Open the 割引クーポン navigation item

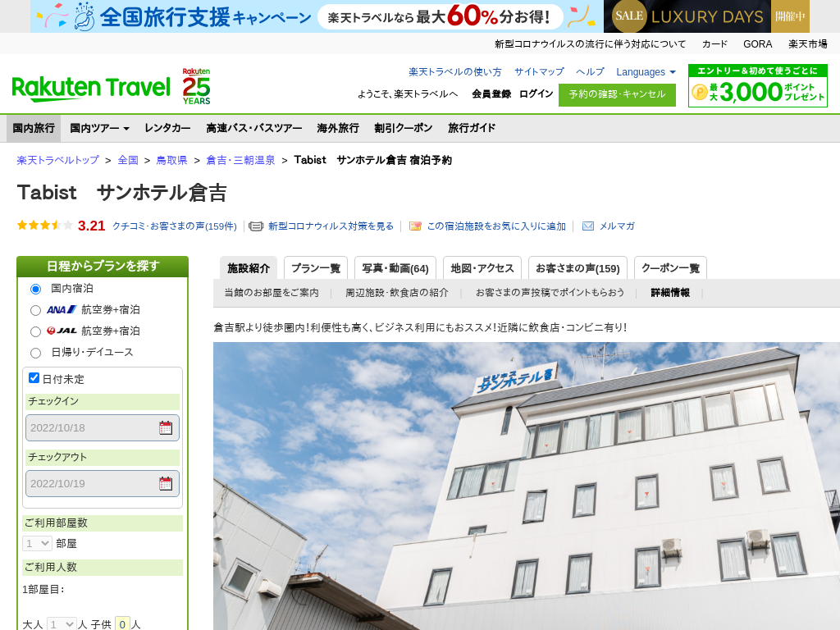(x=404, y=128)
